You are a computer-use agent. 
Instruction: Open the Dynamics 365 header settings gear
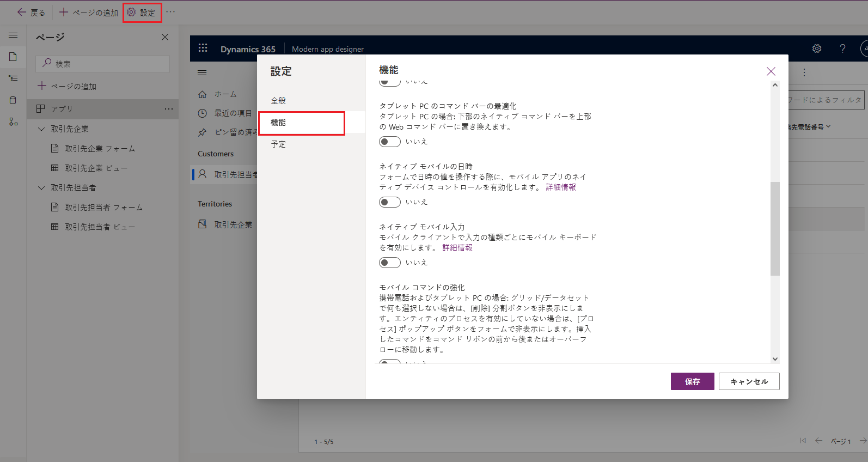click(x=817, y=48)
